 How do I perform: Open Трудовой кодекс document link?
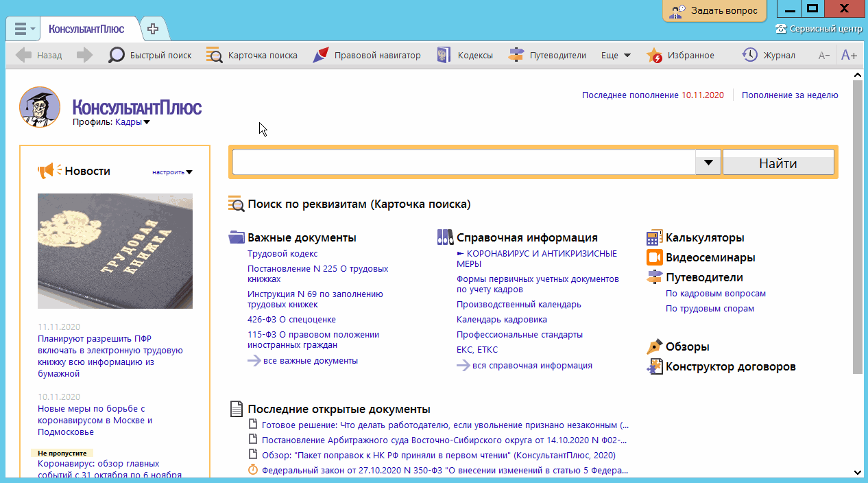(282, 254)
